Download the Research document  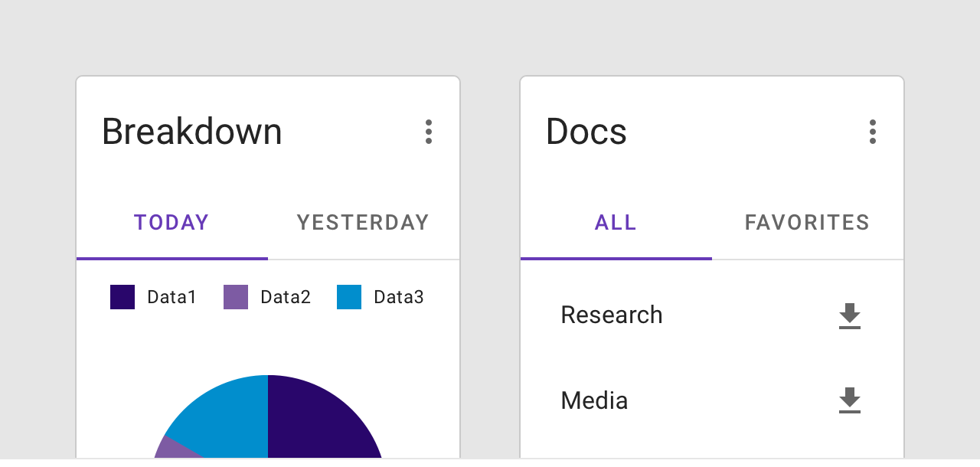tap(850, 315)
